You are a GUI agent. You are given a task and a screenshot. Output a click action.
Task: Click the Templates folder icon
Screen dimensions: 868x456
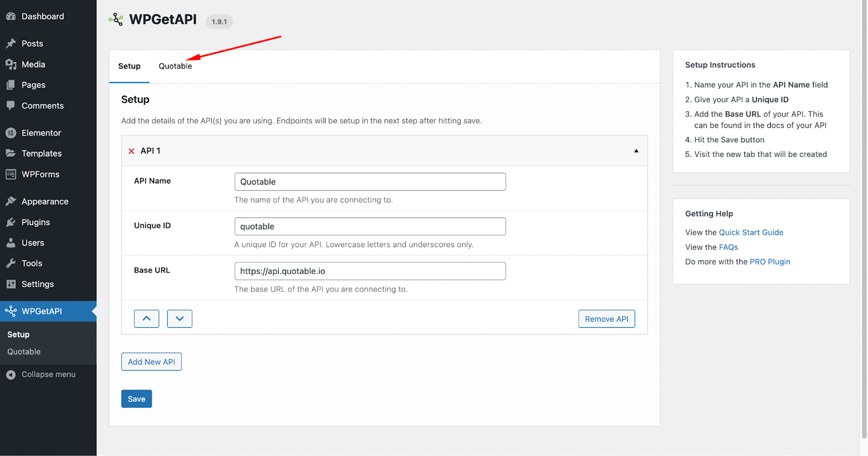tap(11, 153)
